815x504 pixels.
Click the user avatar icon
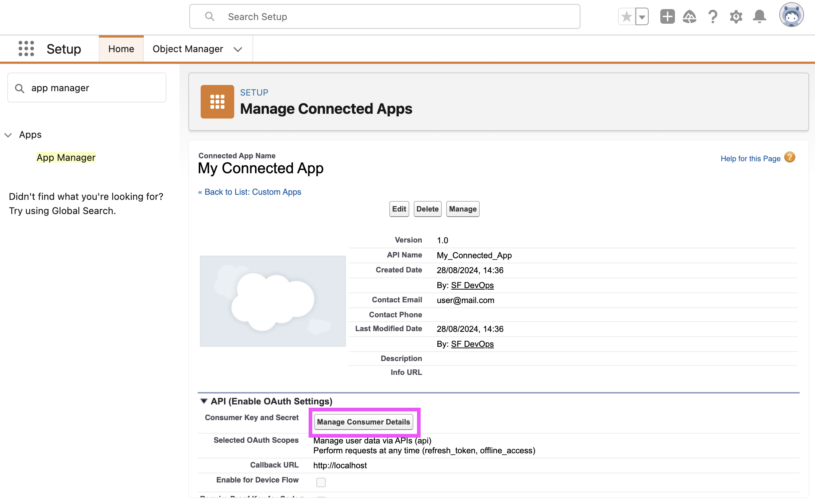coord(791,15)
